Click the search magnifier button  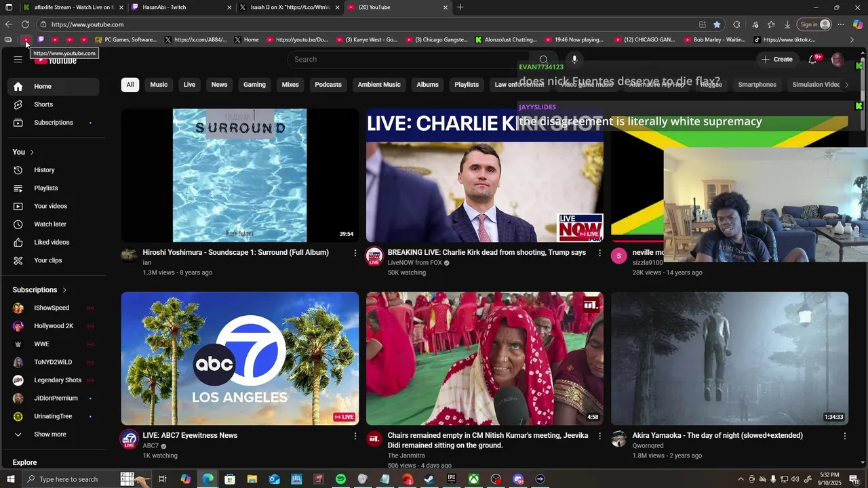point(543,60)
